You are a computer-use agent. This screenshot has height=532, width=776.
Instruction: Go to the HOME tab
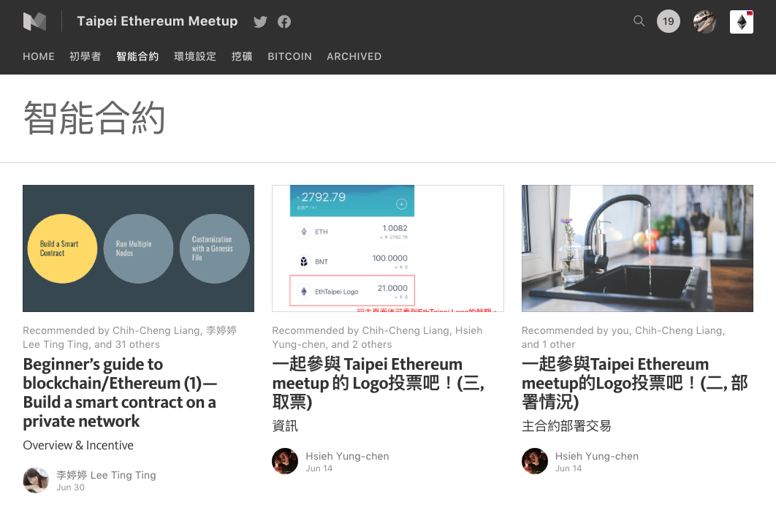(39, 56)
